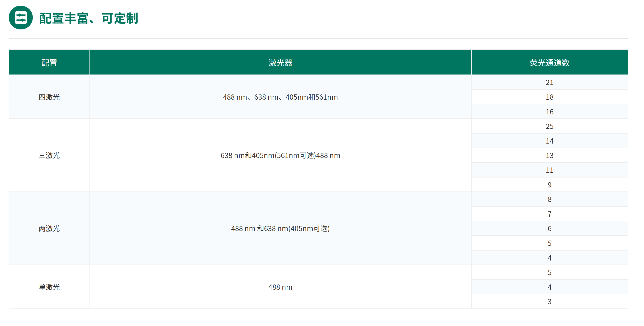The height and width of the screenshot is (326, 644).
Task: Select the 激光器 column header
Action: (280, 62)
